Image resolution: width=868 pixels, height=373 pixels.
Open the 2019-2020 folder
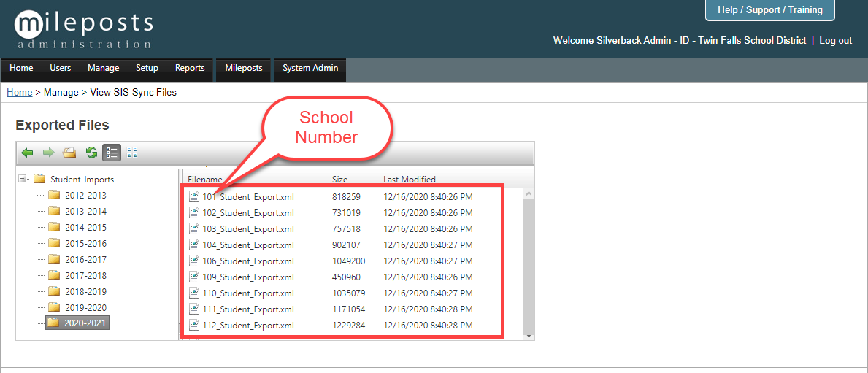pyautogui.click(x=85, y=308)
